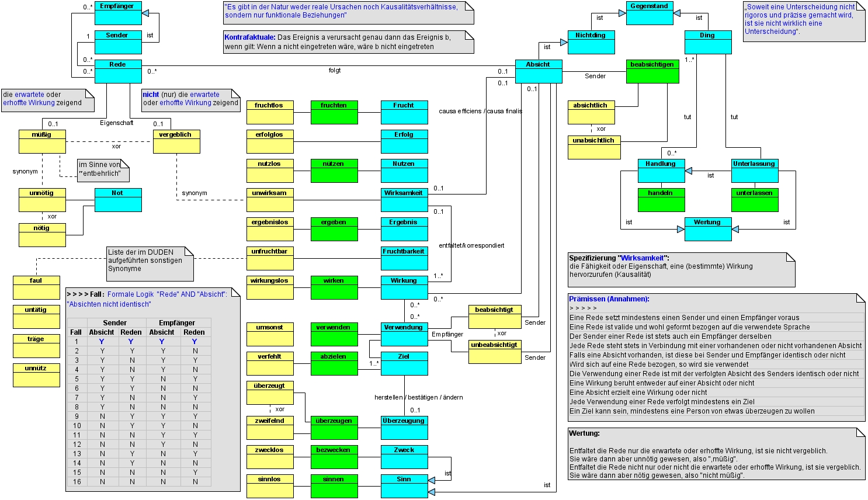The height and width of the screenshot is (500, 868).
Task: Click the cyan "Empfänger" class box
Action: click(118, 13)
